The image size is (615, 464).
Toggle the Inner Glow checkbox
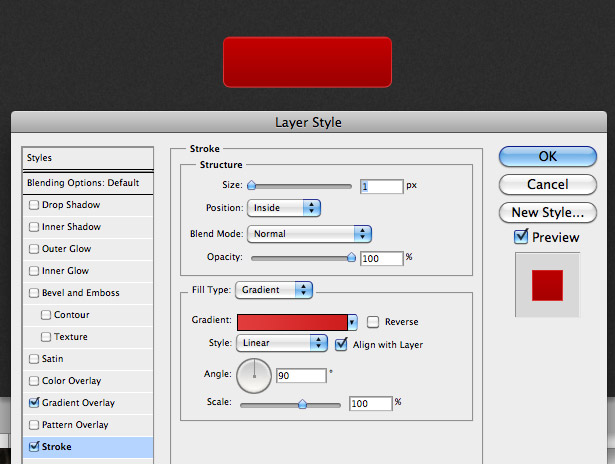click(34, 271)
